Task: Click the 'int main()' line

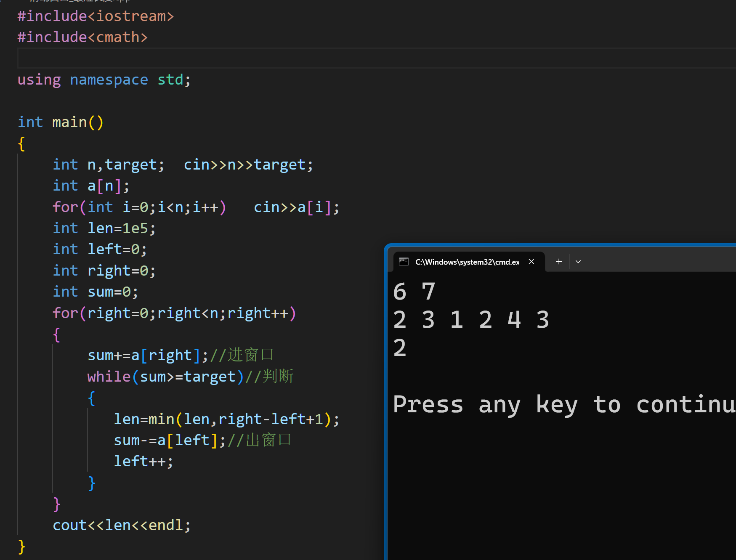Action: pos(61,122)
